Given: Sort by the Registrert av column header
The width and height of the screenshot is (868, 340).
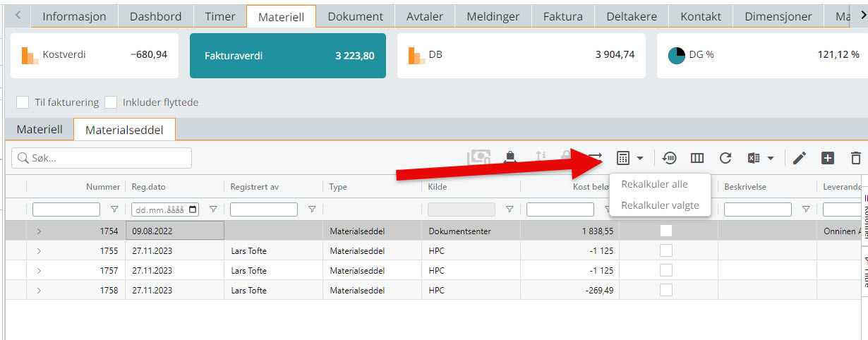Looking at the screenshot, I should tap(254, 187).
